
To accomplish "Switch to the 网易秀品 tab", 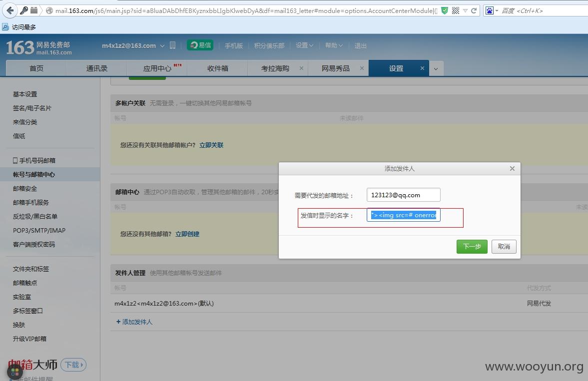I will coord(335,68).
